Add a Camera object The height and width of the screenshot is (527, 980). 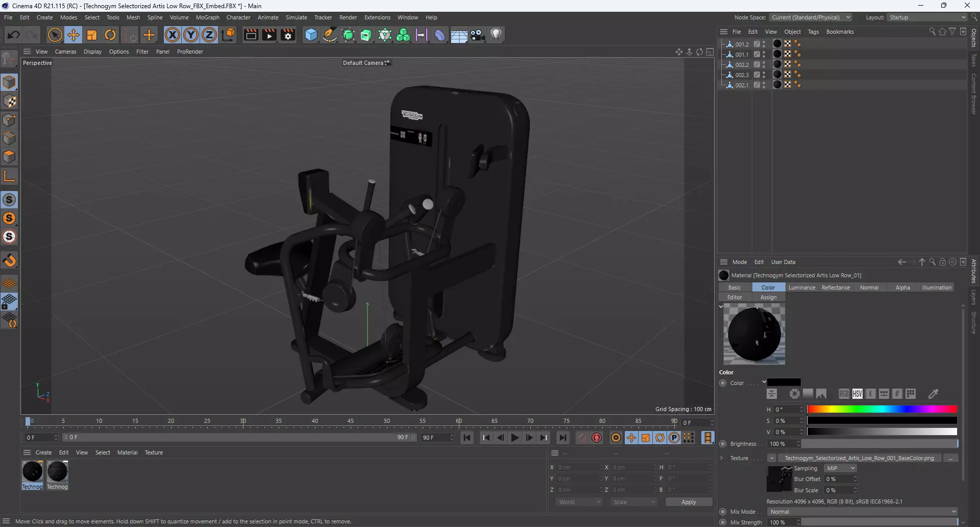pyautogui.click(x=478, y=35)
